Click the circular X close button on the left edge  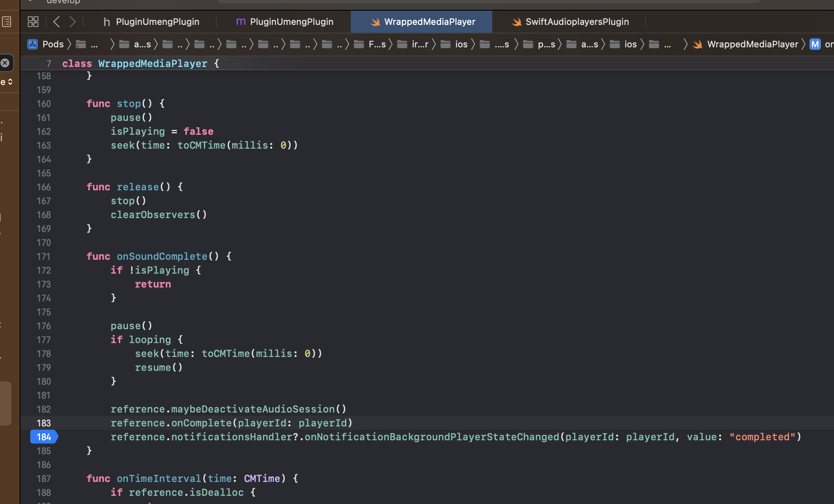[x=4, y=62]
